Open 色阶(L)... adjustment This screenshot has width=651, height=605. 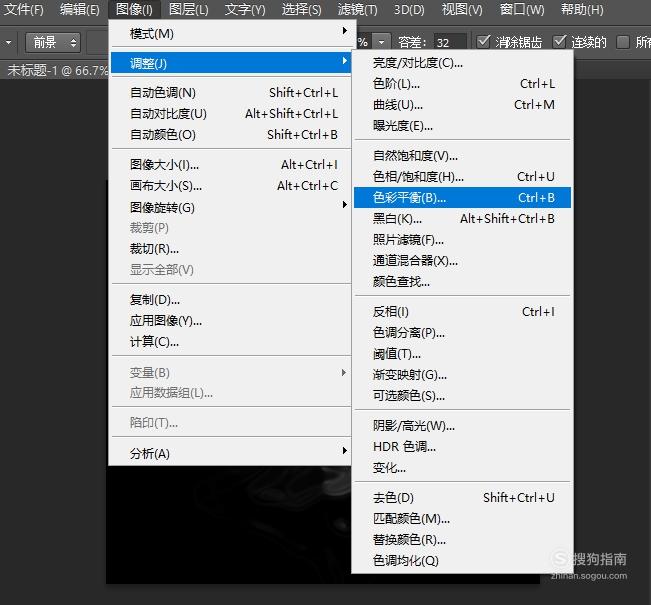tap(462, 84)
